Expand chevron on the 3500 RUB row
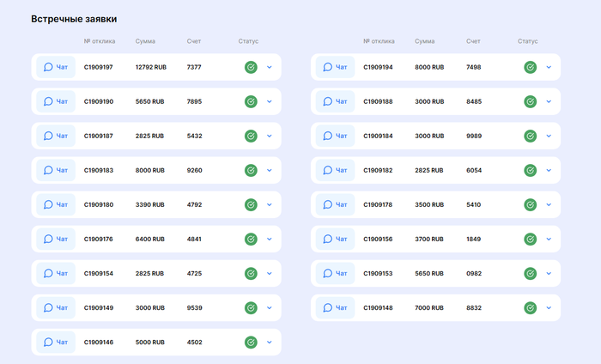This screenshot has height=364, width=601. pos(549,204)
